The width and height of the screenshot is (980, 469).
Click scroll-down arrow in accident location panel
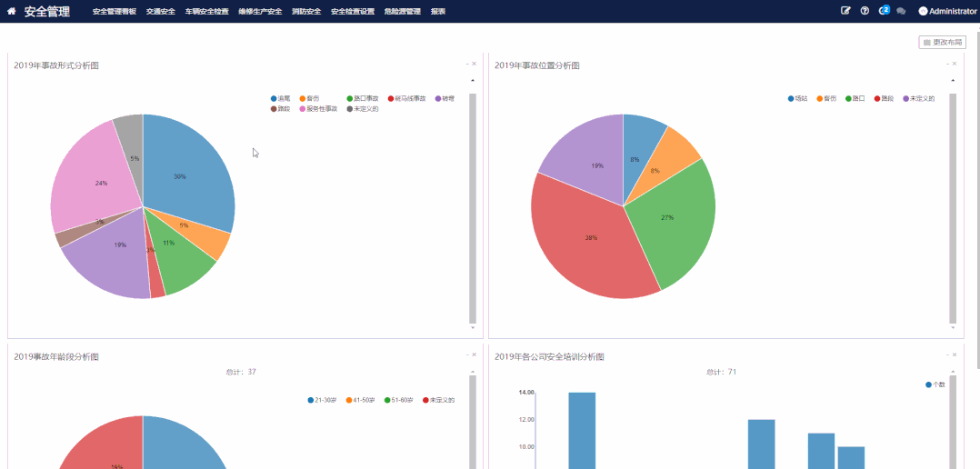[953, 327]
